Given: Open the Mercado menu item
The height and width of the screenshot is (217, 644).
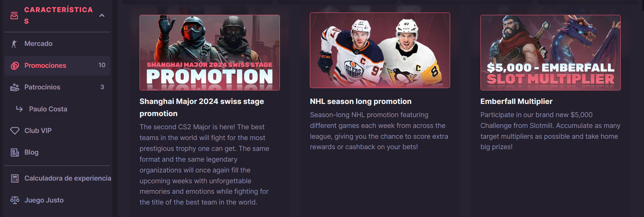Looking at the screenshot, I should 38,44.
